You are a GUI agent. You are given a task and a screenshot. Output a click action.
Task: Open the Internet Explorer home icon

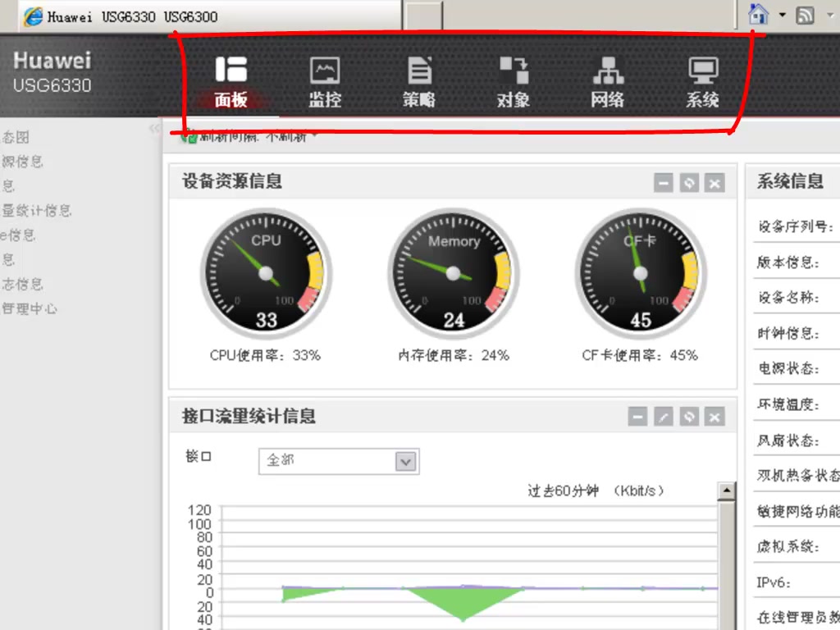tap(757, 14)
